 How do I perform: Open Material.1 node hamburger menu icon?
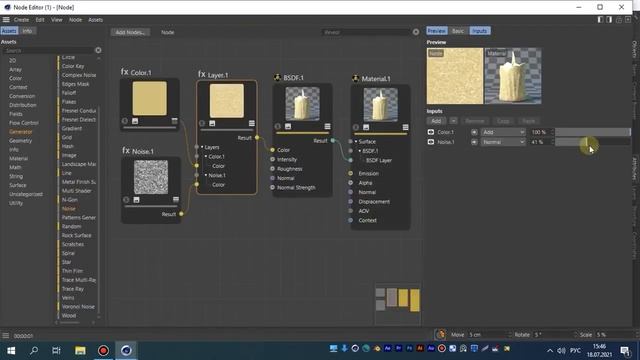(x=405, y=127)
